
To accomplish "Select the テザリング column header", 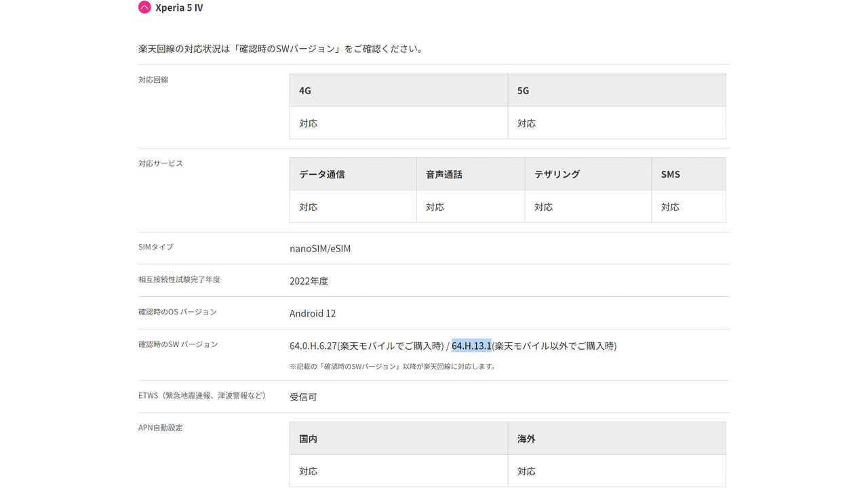I will (555, 174).
